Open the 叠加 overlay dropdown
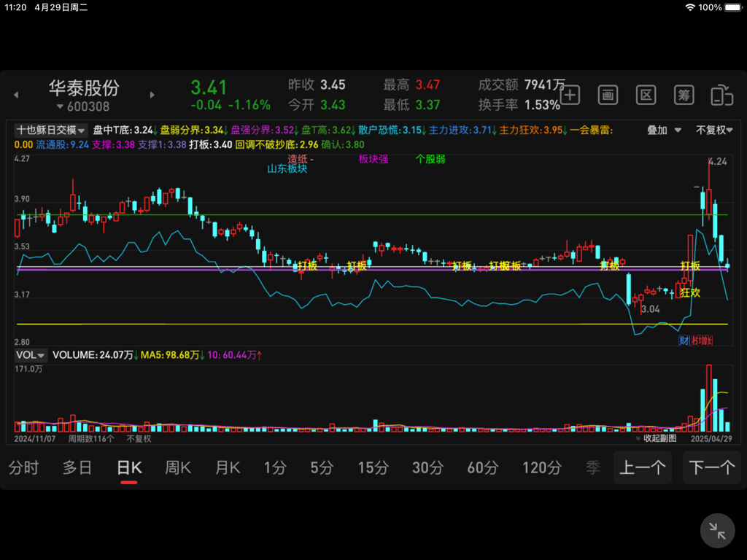The height and width of the screenshot is (560, 747). point(664,130)
